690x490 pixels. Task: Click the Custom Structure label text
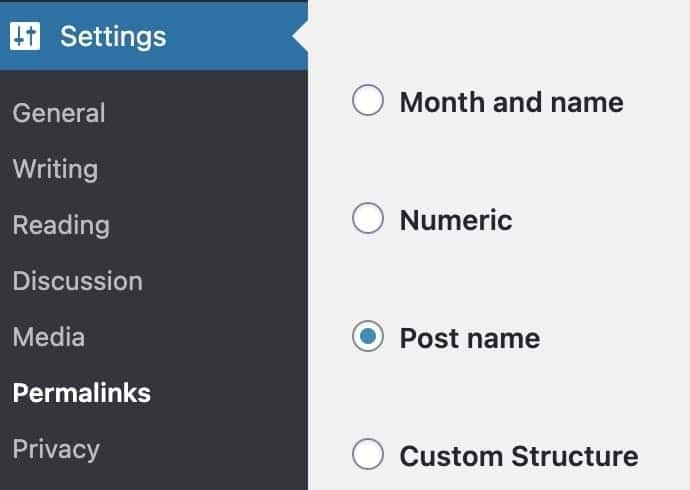point(519,456)
